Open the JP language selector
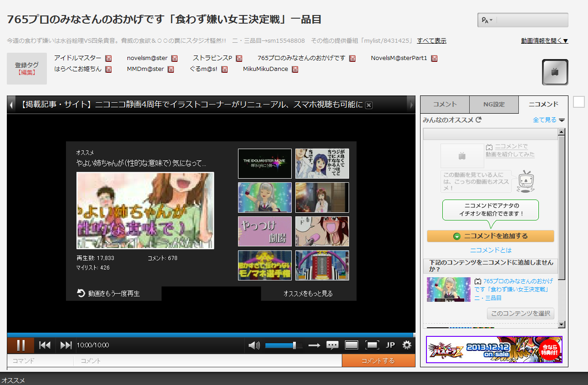 (390, 345)
